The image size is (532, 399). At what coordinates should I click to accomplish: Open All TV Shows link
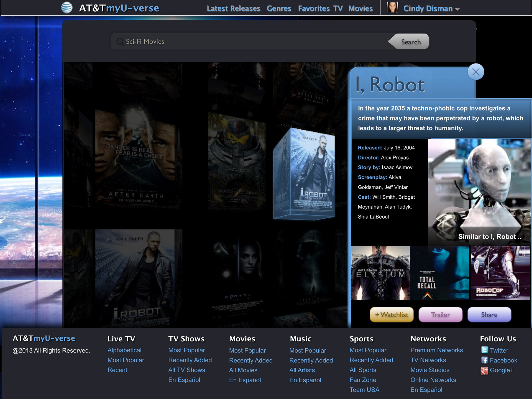tap(187, 370)
